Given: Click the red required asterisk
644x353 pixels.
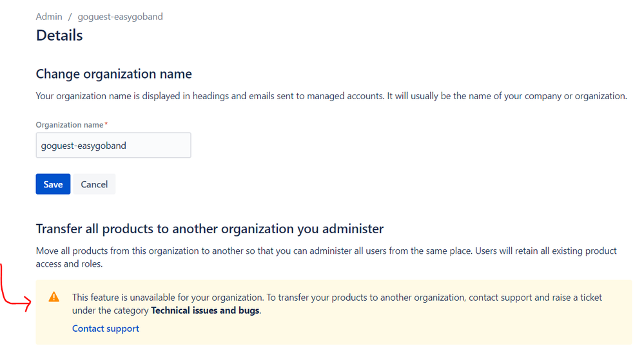Looking at the screenshot, I should click(106, 124).
